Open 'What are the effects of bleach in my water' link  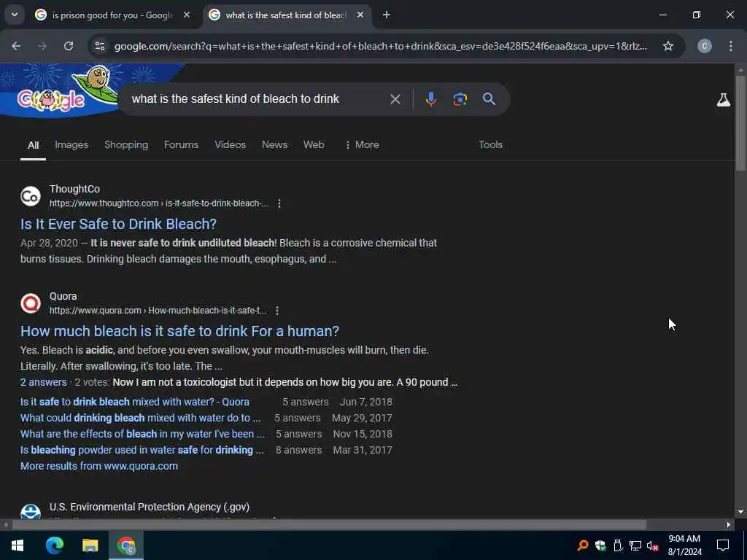(x=142, y=435)
